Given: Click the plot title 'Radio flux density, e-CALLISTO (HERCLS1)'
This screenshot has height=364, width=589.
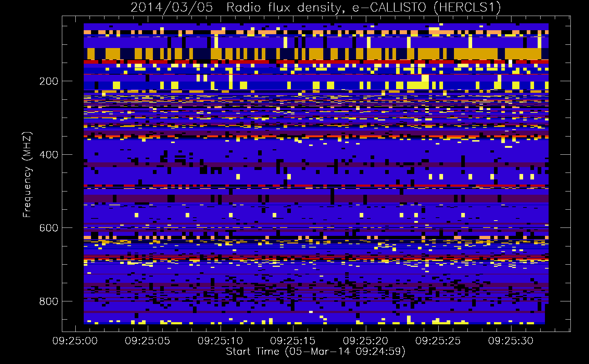Looking at the screenshot, I should click(364, 7).
